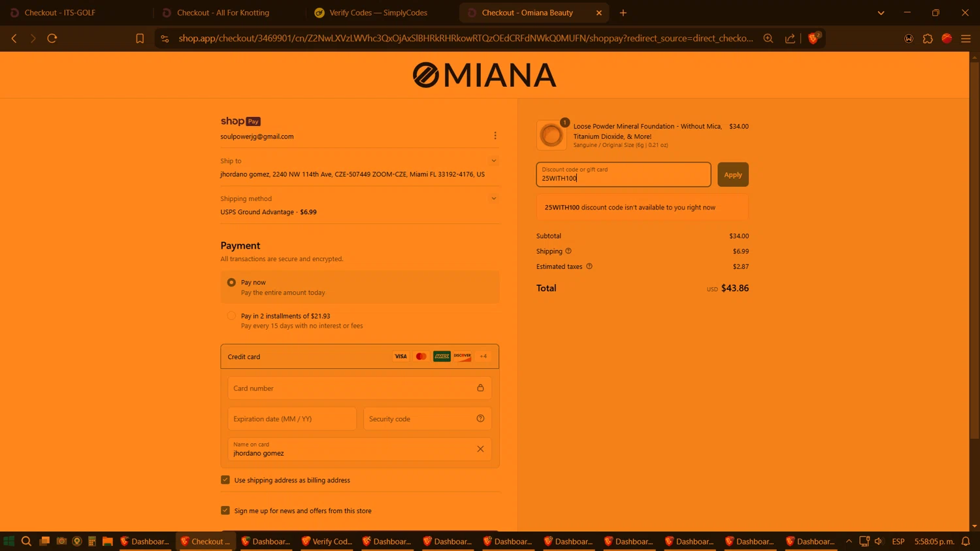Uncheck Use shipping address as billing address
Screen dimensions: 980x551
click(225, 480)
